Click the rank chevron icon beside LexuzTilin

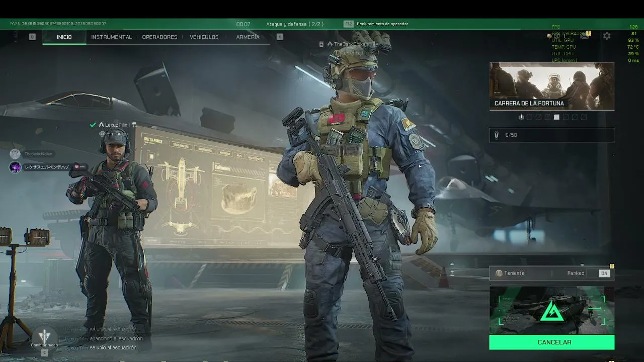pyautogui.click(x=101, y=125)
